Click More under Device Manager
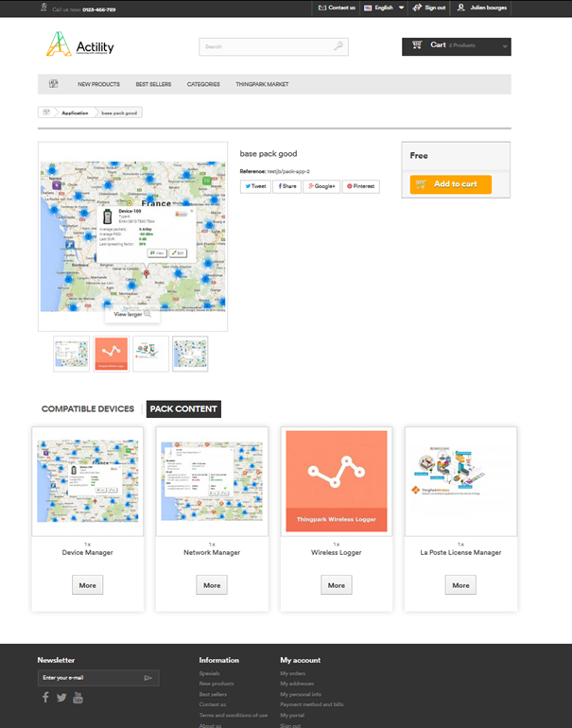This screenshot has width=572, height=728. 87,585
